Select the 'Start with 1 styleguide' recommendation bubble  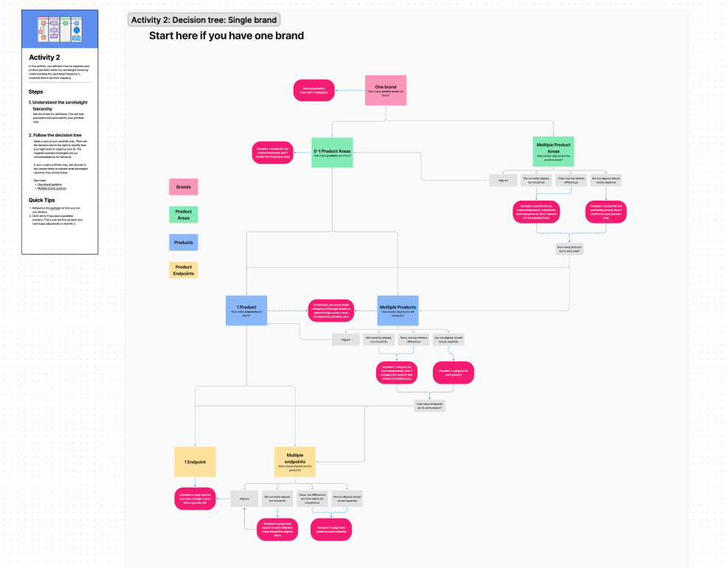tap(314, 90)
